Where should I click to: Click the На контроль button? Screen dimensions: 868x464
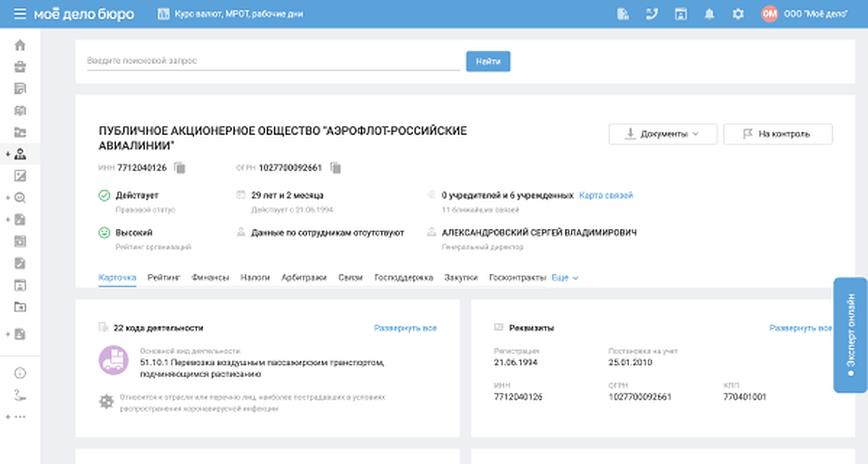(x=777, y=134)
